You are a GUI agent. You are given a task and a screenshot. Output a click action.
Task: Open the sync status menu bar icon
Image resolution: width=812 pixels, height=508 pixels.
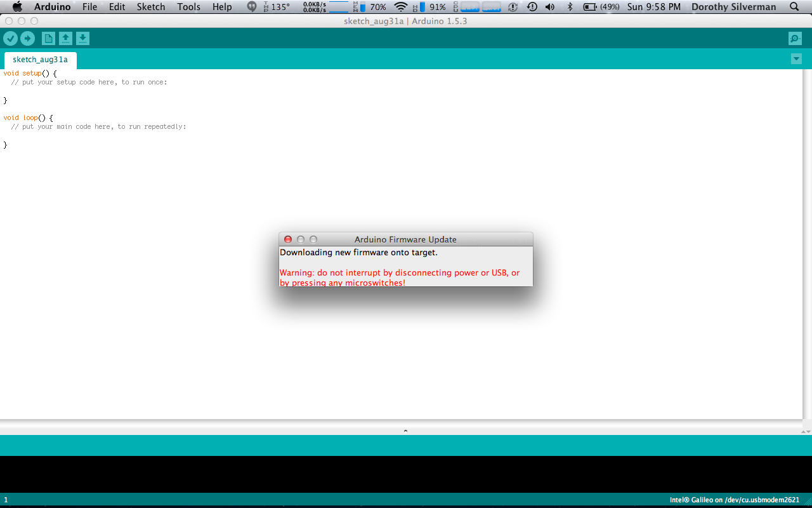[514, 7]
